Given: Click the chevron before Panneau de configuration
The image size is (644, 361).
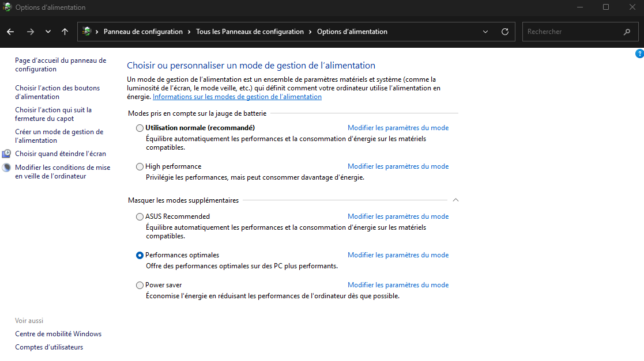Looking at the screenshot, I should [x=97, y=32].
